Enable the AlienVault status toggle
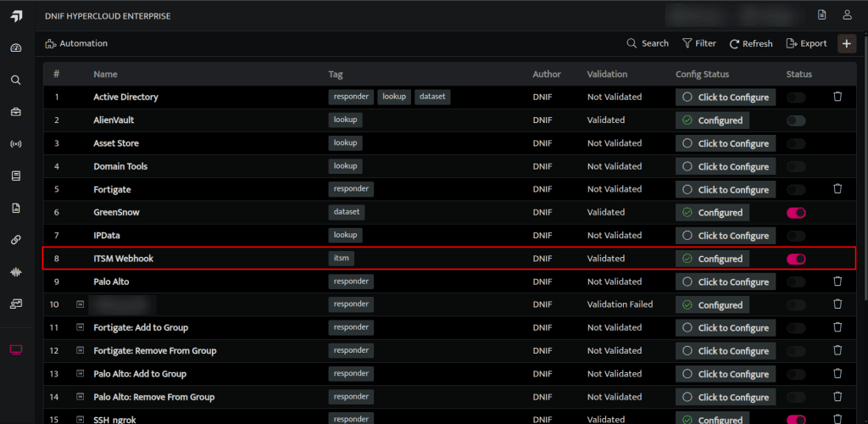Image resolution: width=868 pixels, height=424 pixels. point(796,120)
